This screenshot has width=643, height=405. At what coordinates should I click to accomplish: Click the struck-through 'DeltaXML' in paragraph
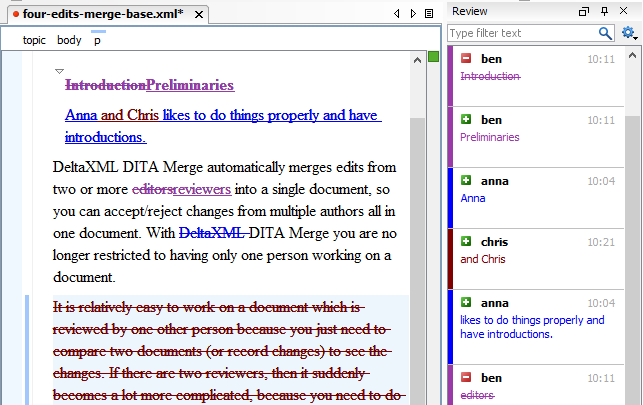212,233
